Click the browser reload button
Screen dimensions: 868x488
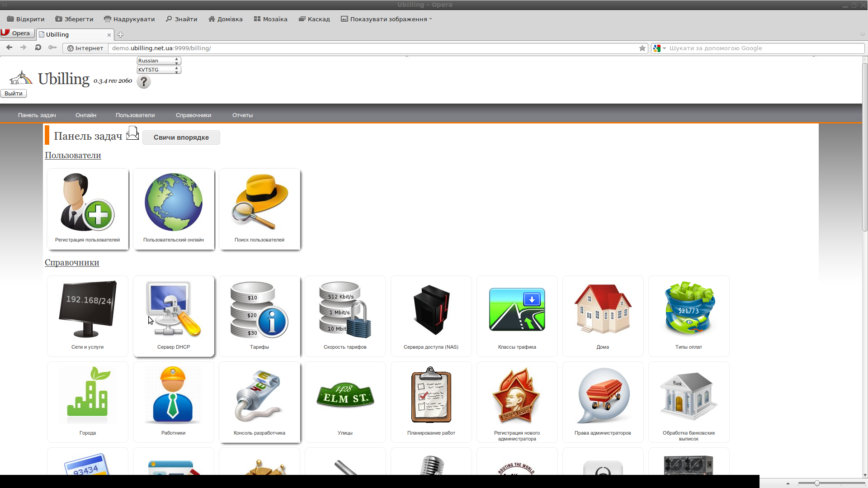pyautogui.click(x=38, y=47)
